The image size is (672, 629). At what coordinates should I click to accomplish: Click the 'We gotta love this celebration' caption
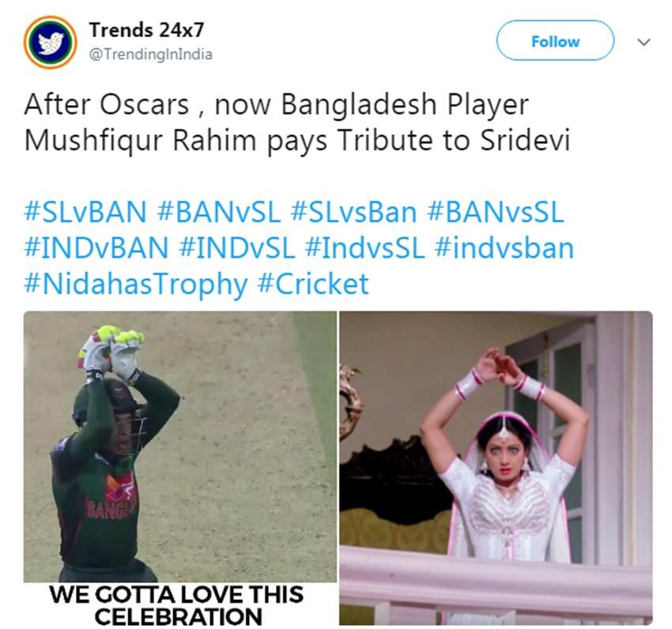tap(176, 605)
